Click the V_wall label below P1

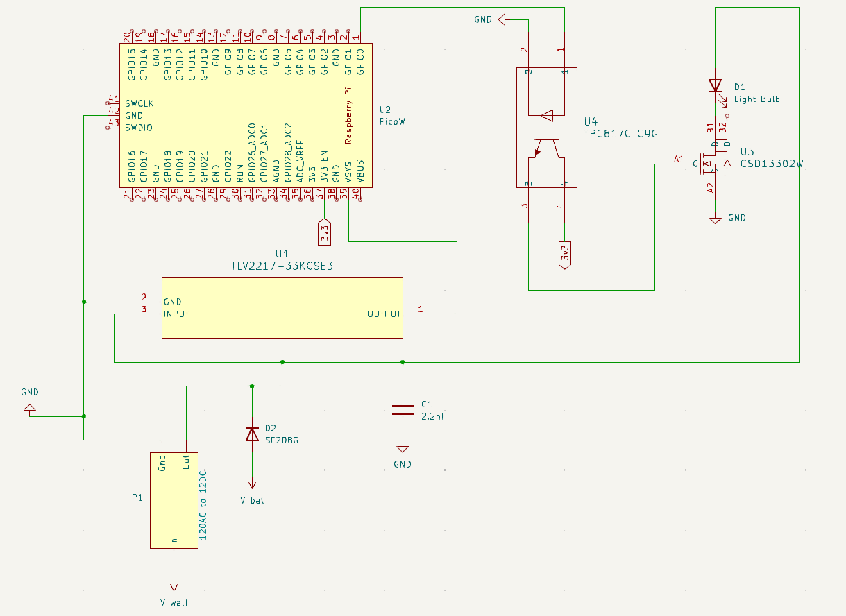pos(174,602)
